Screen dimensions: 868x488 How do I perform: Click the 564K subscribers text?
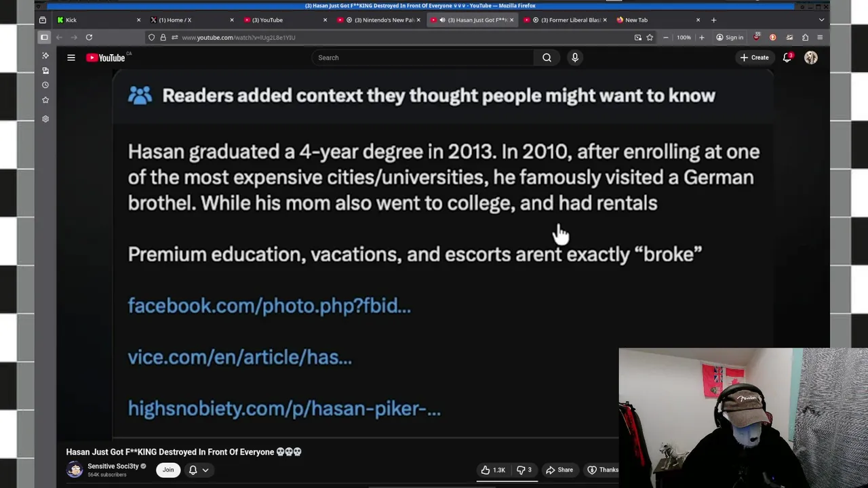click(107, 475)
